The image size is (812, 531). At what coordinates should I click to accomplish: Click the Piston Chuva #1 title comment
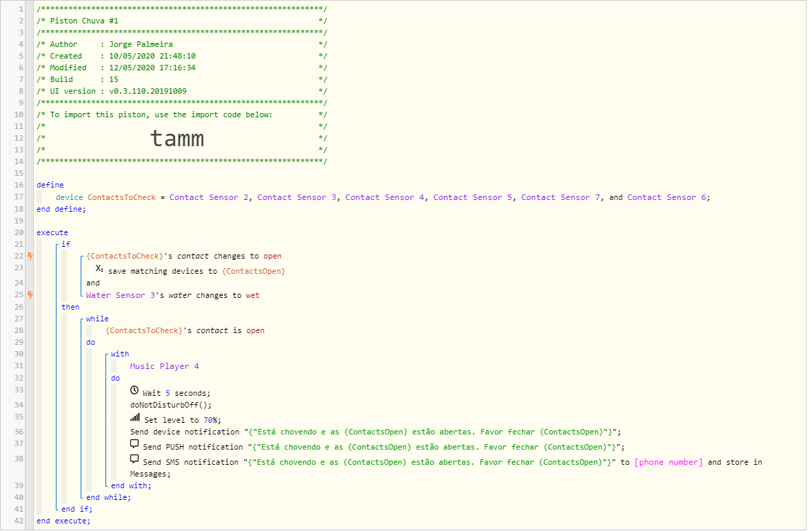182,21
